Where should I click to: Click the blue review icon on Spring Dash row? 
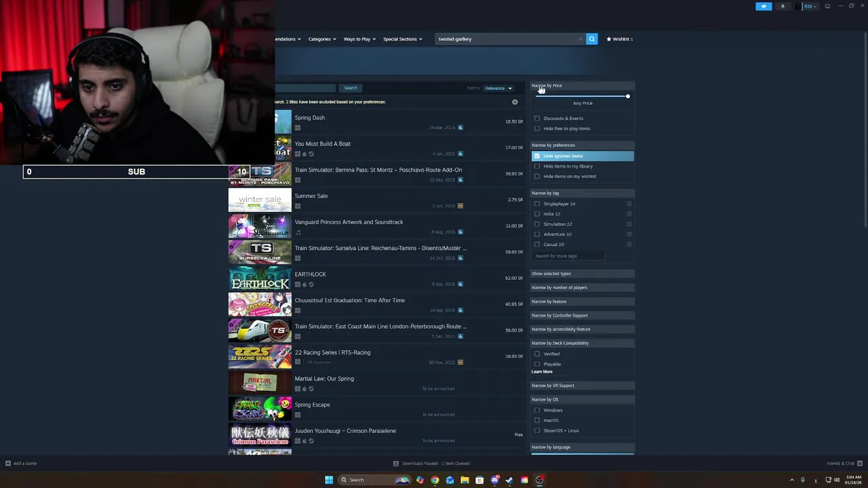pyautogui.click(x=460, y=127)
